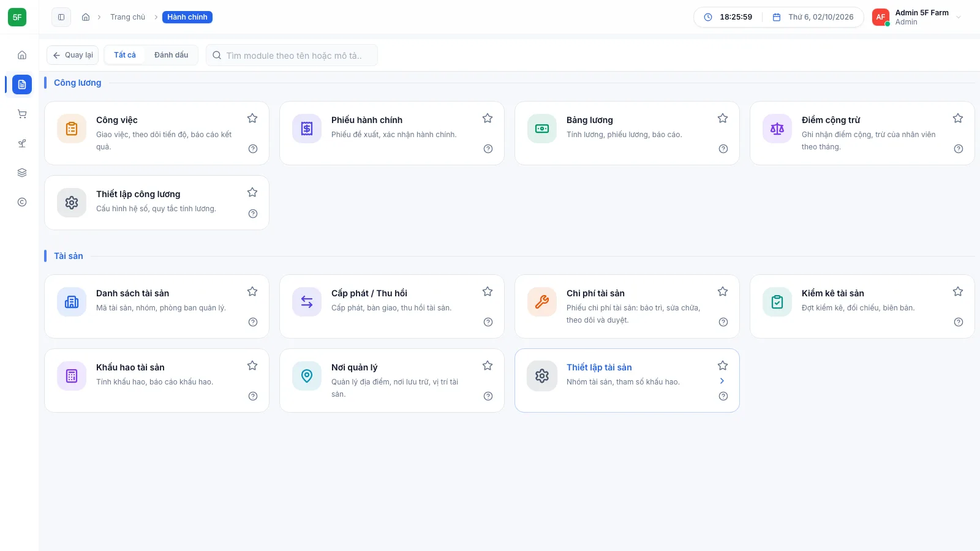Click the Khấu hao tài sản calculator icon
The height and width of the screenshot is (551, 980).
point(72,376)
